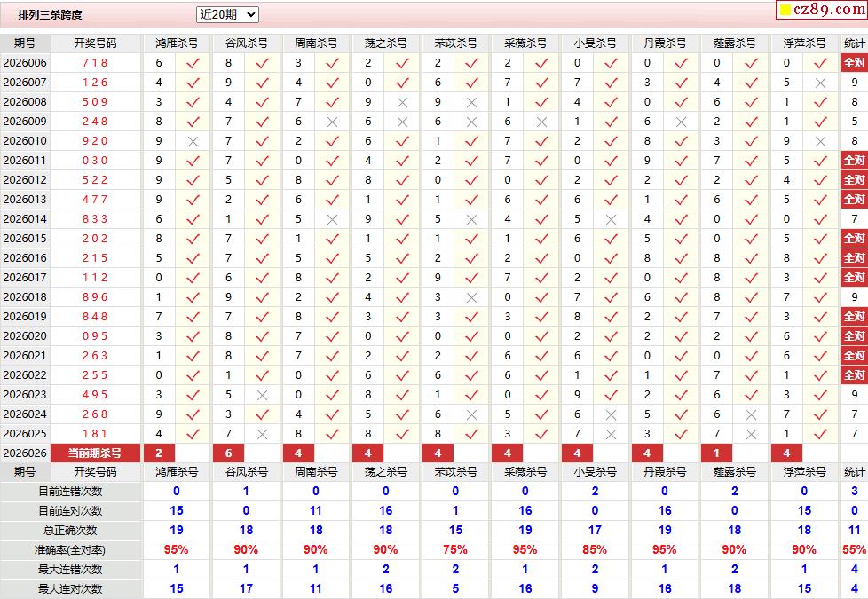Click cross mark for 周南杀号 in period 2026014
The width and height of the screenshot is (868, 599).
click(332, 219)
